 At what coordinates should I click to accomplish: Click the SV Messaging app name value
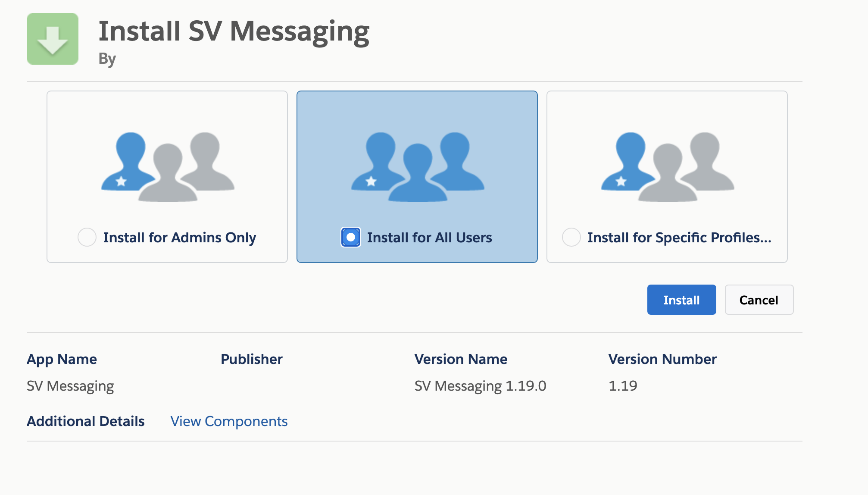[70, 386]
